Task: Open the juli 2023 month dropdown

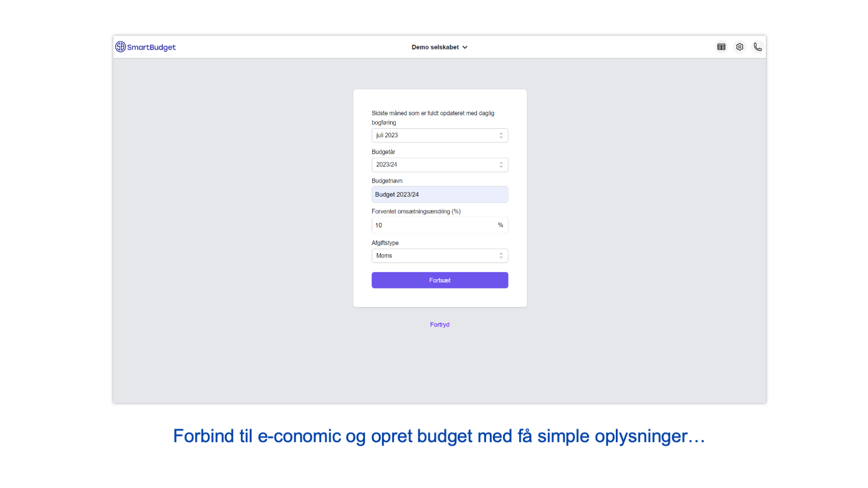Action: pyautogui.click(x=440, y=135)
